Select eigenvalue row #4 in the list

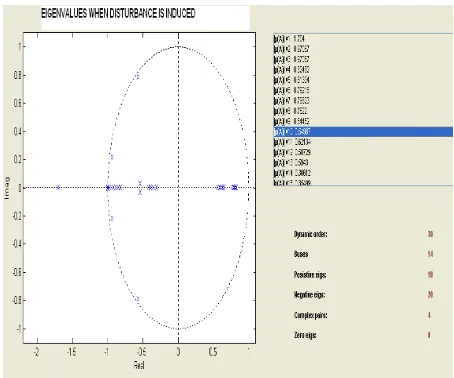pos(363,70)
